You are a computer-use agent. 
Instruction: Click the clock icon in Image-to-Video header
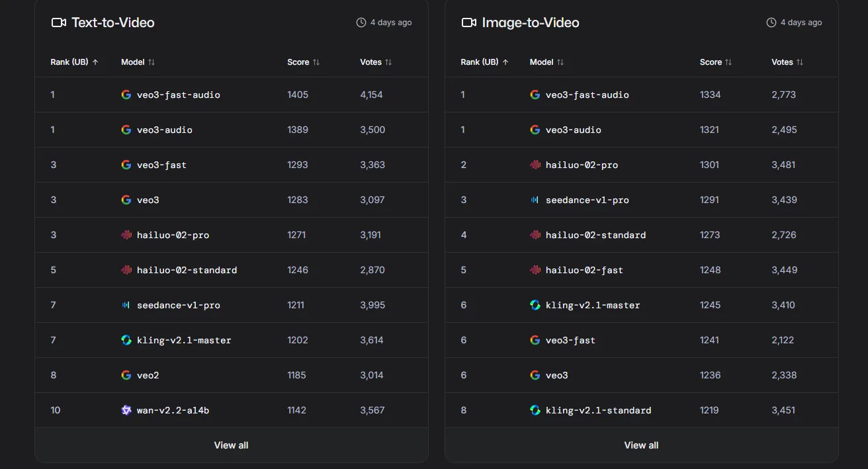(771, 22)
